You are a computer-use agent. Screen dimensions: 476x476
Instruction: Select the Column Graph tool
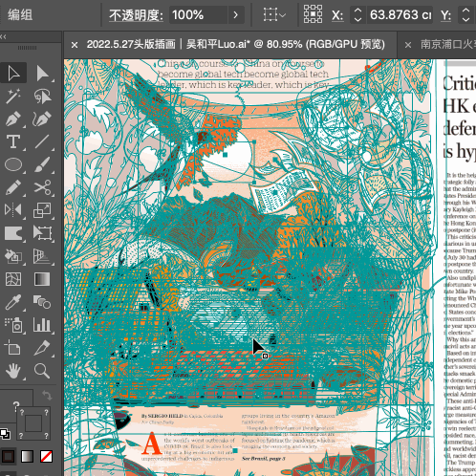[x=42, y=325]
